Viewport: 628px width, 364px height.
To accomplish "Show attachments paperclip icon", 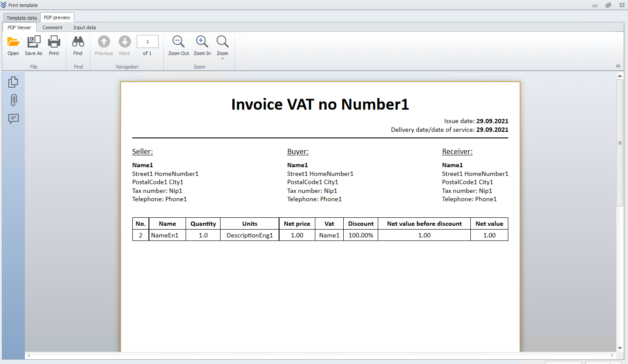I will click(14, 100).
